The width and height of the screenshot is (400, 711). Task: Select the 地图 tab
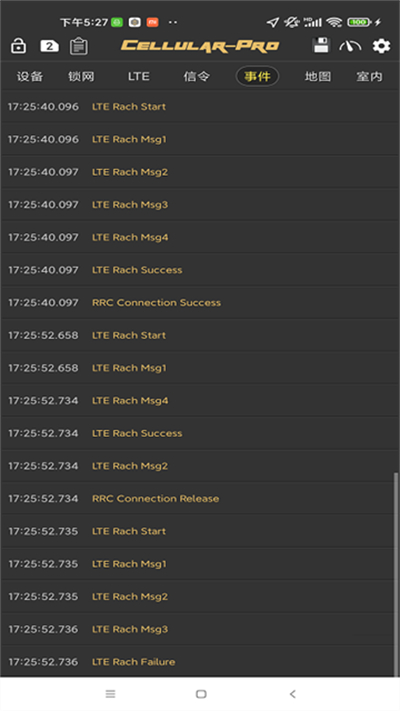[x=317, y=76]
